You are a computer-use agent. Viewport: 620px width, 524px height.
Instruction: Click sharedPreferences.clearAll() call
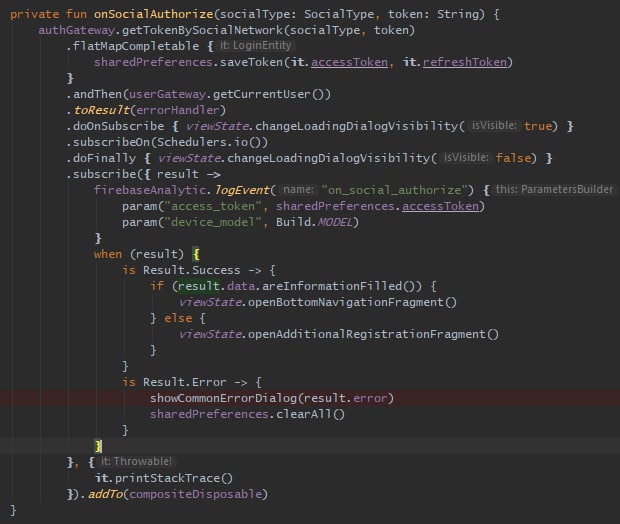pos(247,414)
